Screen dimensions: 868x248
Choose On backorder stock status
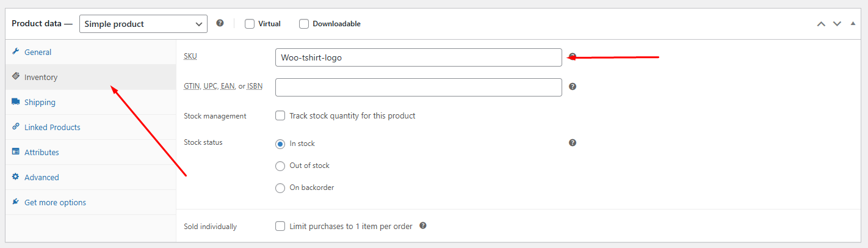280,188
